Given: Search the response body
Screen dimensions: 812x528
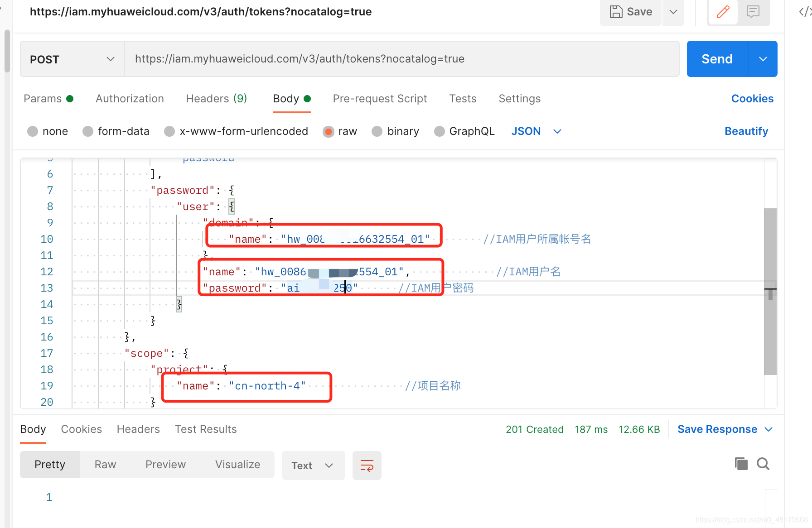Looking at the screenshot, I should [x=763, y=464].
